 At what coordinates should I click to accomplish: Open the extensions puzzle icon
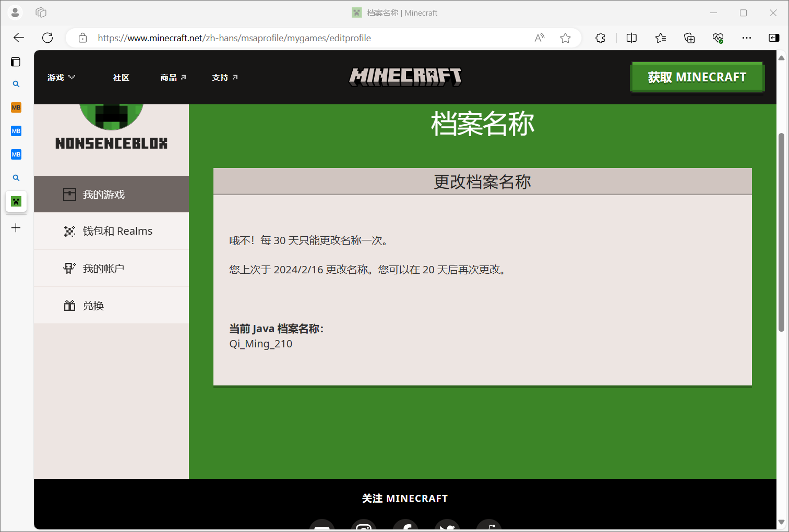[601, 38]
